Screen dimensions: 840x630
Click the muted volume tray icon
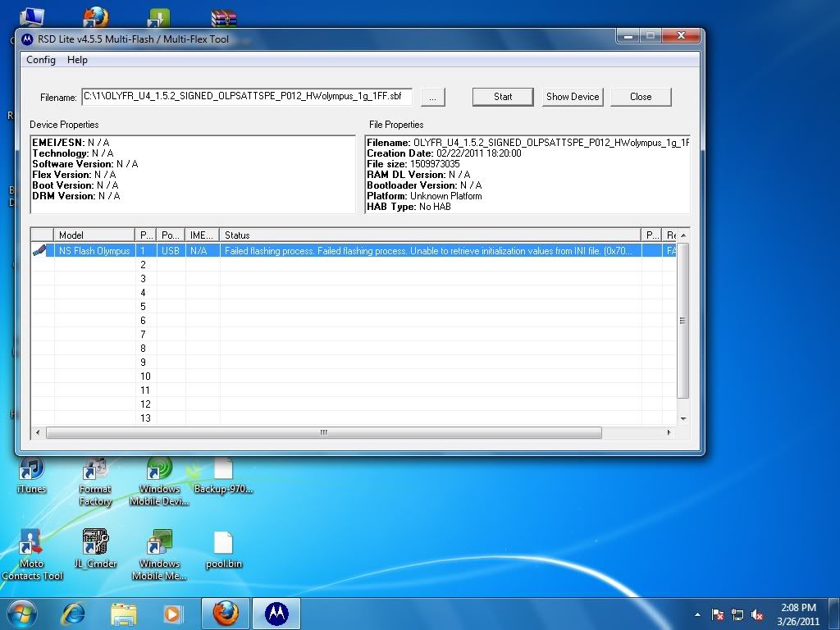757,614
